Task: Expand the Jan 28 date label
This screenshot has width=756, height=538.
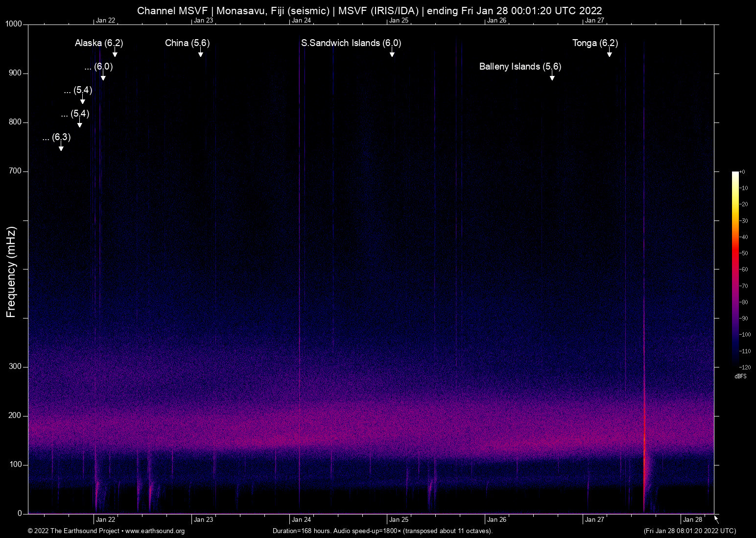Action: (x=692, y=519)
